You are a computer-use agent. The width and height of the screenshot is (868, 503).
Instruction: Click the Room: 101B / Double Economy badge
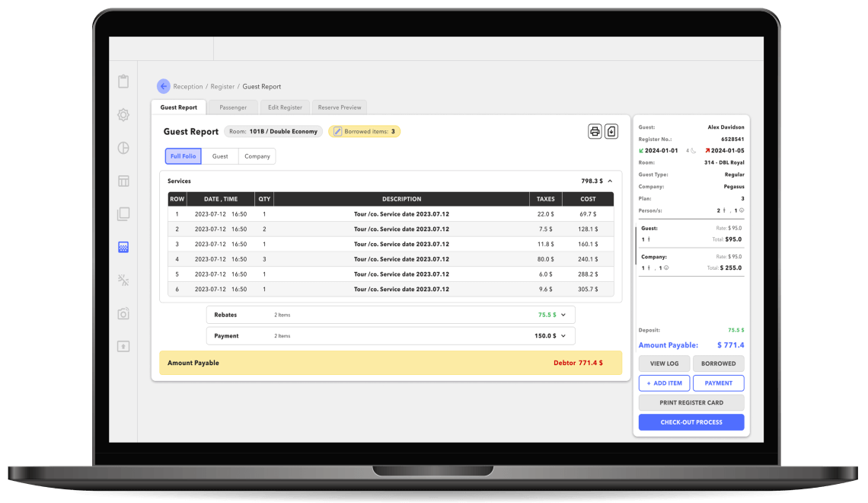point(273,131)
